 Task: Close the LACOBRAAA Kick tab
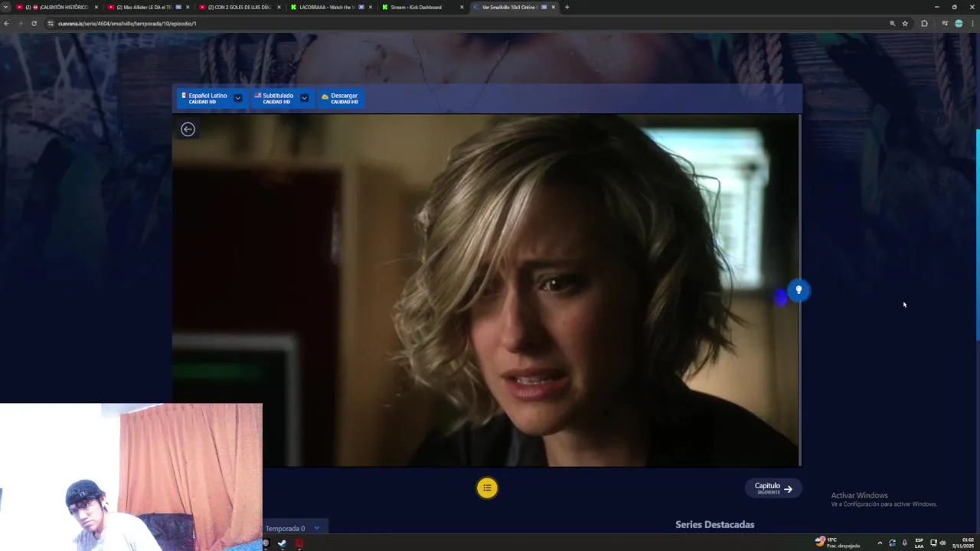pyautogui.click(x=371, y=7)
